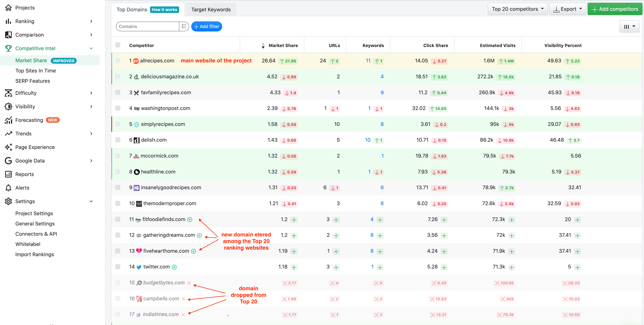Click red X next to indiatimes.com

tap(183, 315)
